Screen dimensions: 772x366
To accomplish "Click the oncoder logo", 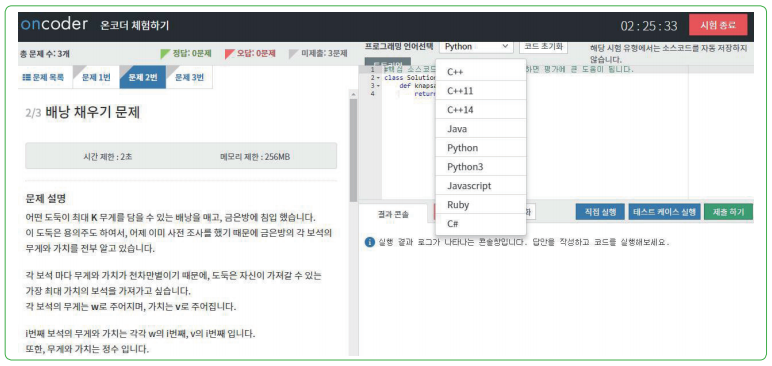I will click(55, 25).
